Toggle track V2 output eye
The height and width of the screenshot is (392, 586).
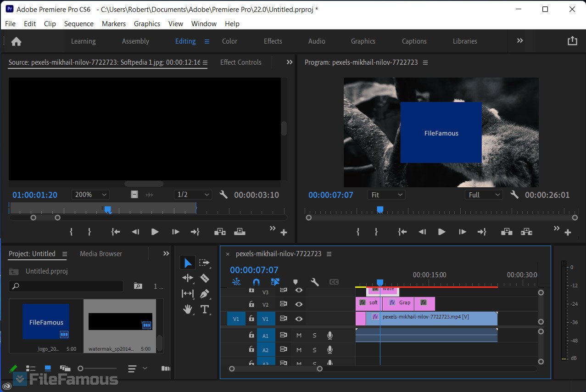pyautogui.click(x=299, y=304)
